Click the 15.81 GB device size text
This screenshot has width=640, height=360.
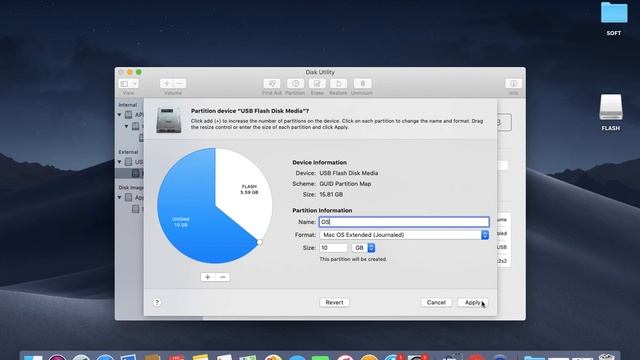coord(331,195)
